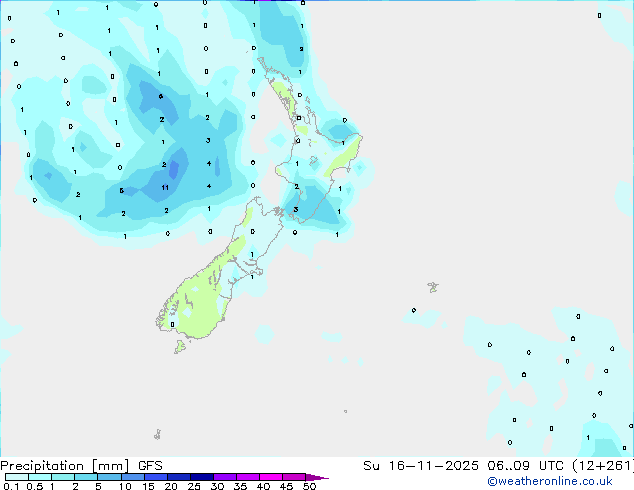Select the 15–20 mm legend swatch

155,477
